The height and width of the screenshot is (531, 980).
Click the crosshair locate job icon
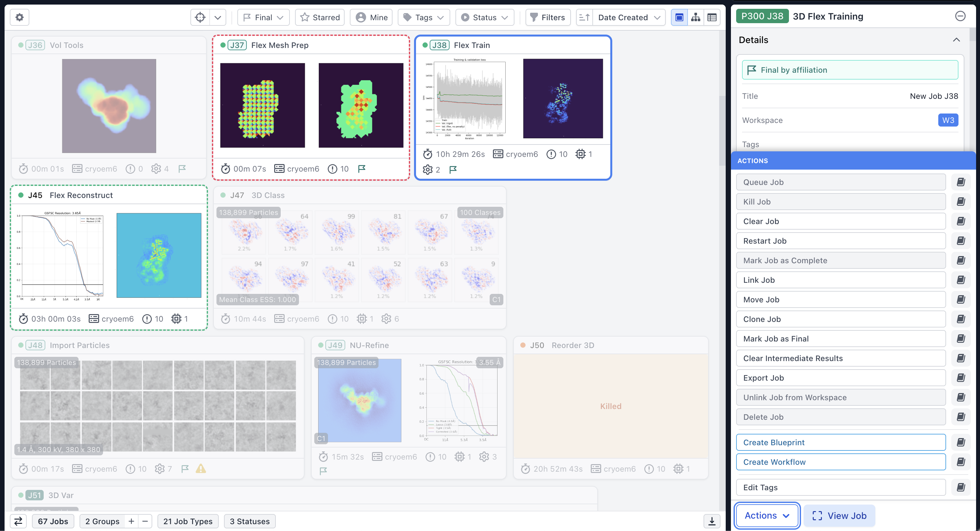click(200, 17)
